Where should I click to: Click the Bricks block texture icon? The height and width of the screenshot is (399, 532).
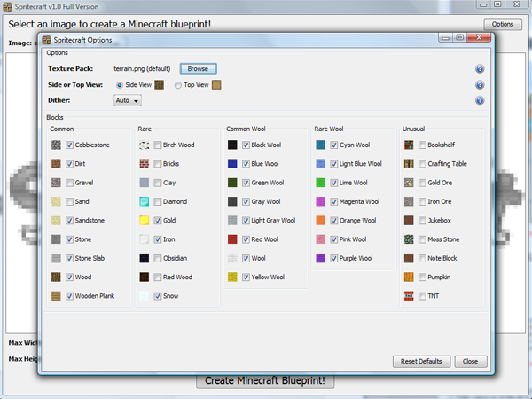(x=145, y=164)
